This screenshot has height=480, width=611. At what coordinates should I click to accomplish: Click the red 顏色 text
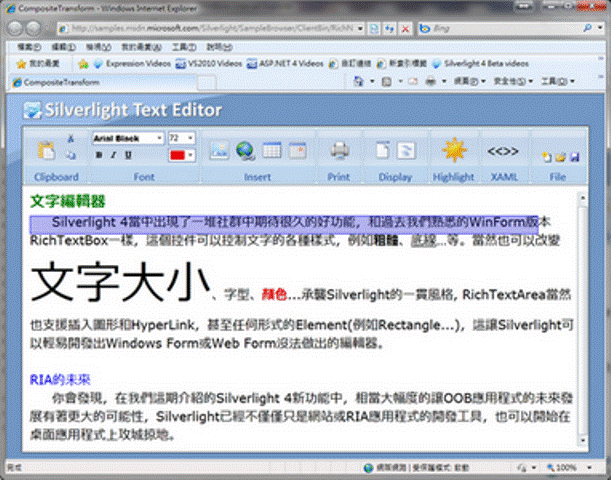274,294
